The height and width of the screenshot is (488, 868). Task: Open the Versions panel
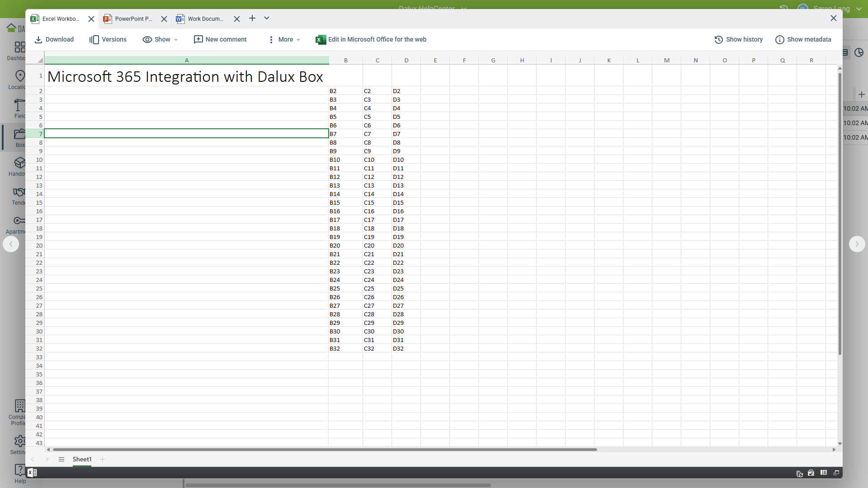coord(108,40)
